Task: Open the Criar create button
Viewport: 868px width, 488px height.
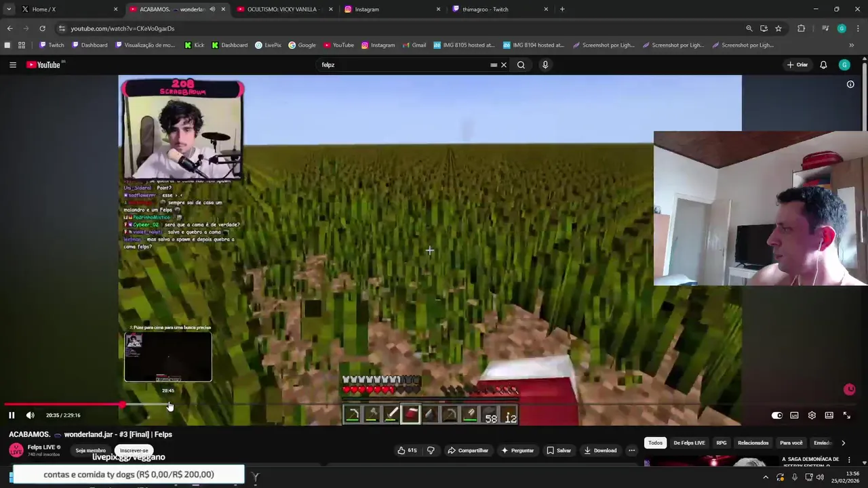Action: pos(797,65)
